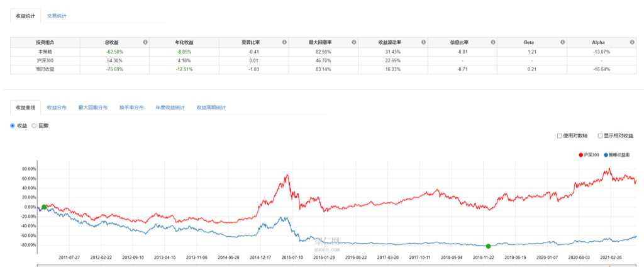
Task: Show the 收益周期统计 tab
Action: pyautogui.click(x=211, y=108)
